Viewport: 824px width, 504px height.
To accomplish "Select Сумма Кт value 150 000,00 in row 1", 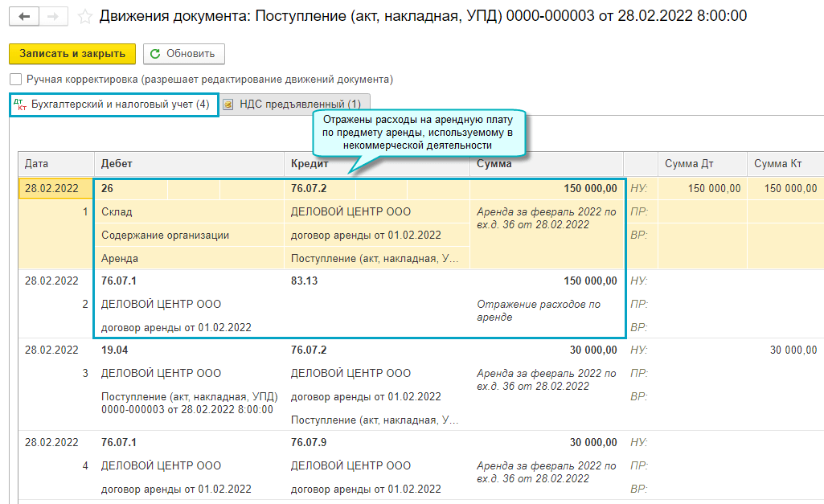I will 785,188.
